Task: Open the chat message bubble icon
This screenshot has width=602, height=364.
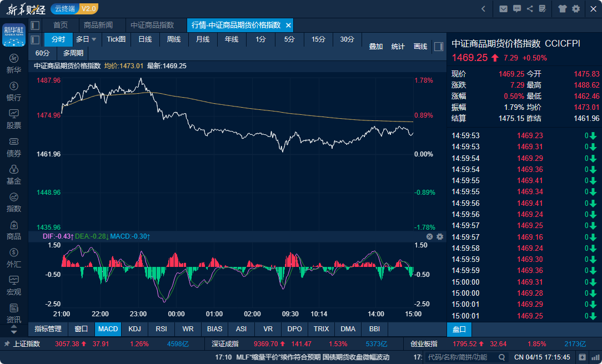Action: [517, 8]
